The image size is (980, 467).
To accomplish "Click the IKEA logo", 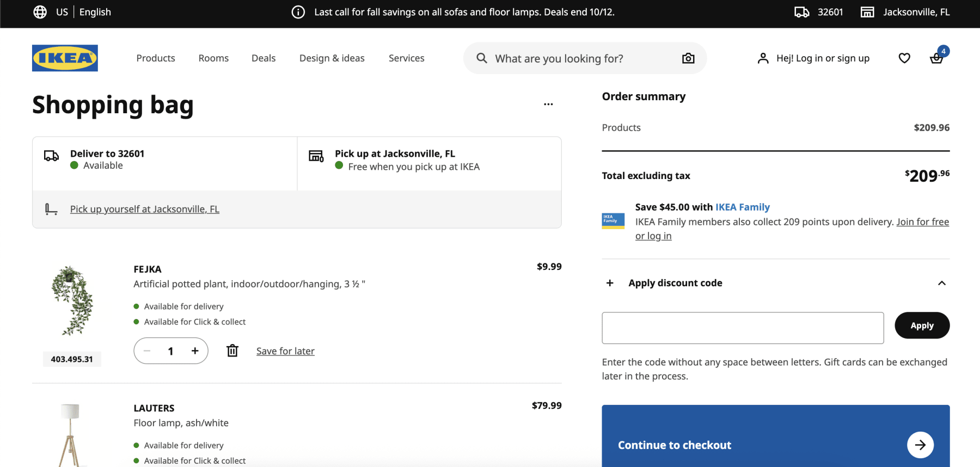I will tap(65, 58).
